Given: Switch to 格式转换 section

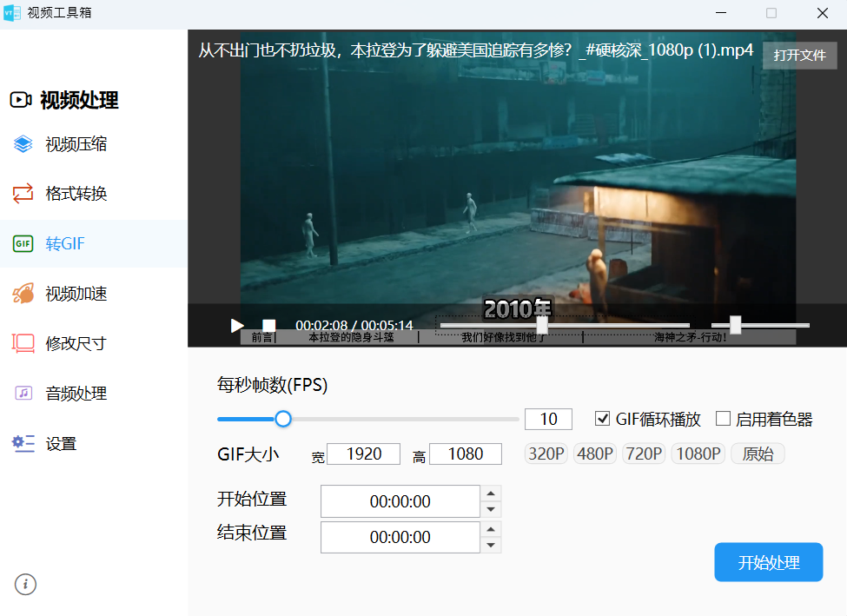Looking at the screenshot, I should coord(94,194).
